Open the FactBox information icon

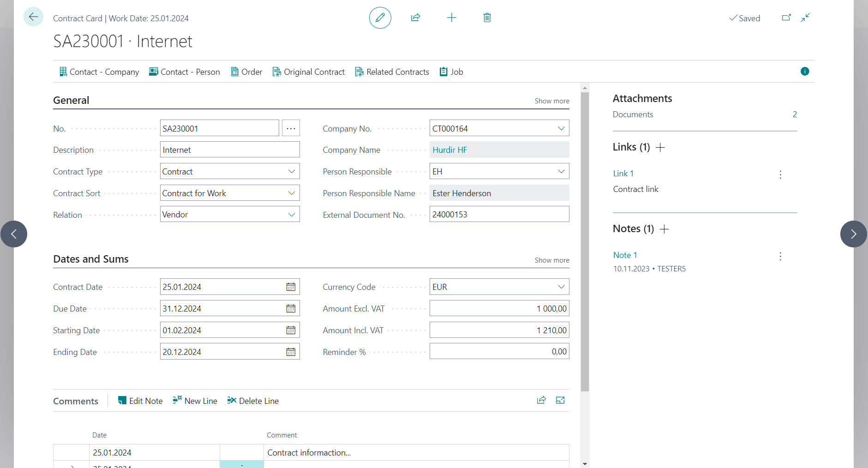(x=805, y=72)
